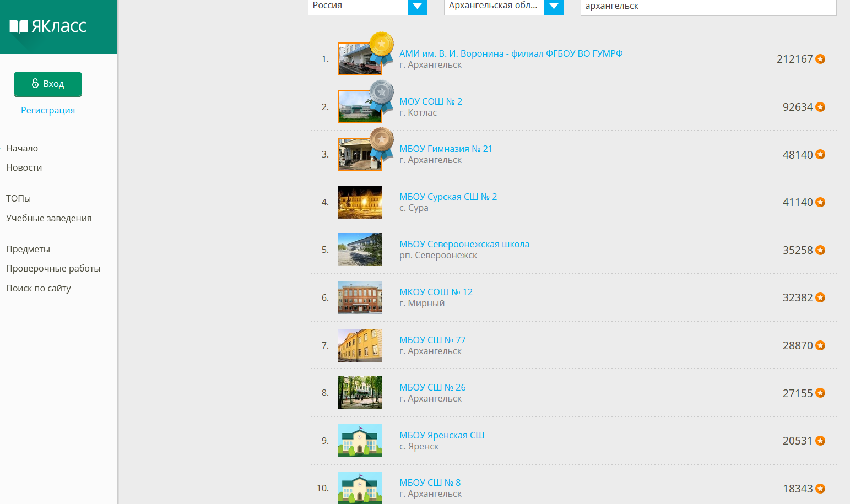Go to Начало in sidebar menu
The image size is (850, 504).
point(22,148)
